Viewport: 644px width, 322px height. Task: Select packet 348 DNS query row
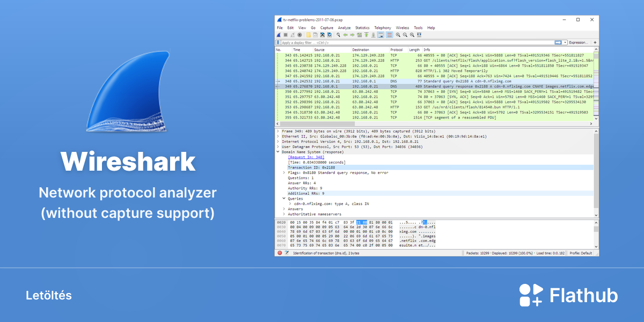click(434, 81)
